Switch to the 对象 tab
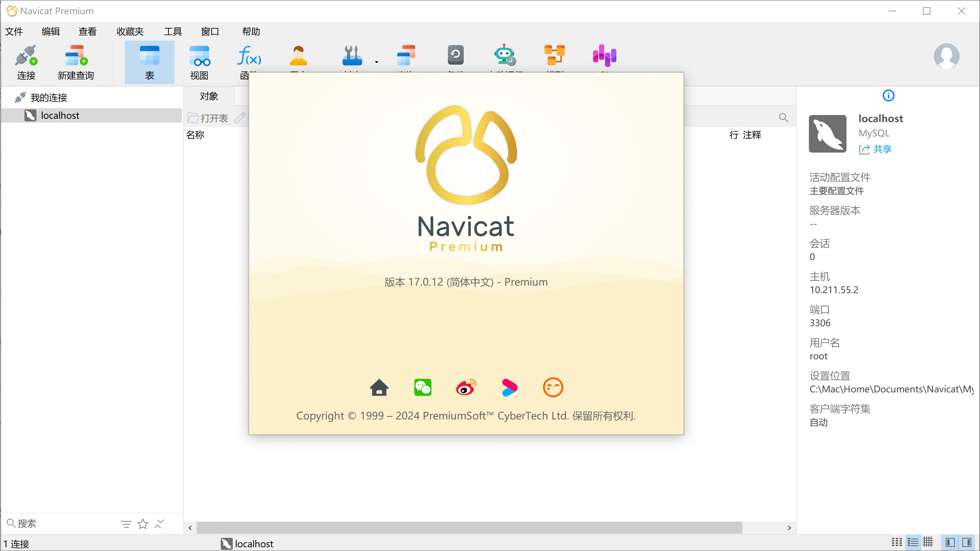Image resolution: width=980 pixels, height=551 pixels. 209,96
